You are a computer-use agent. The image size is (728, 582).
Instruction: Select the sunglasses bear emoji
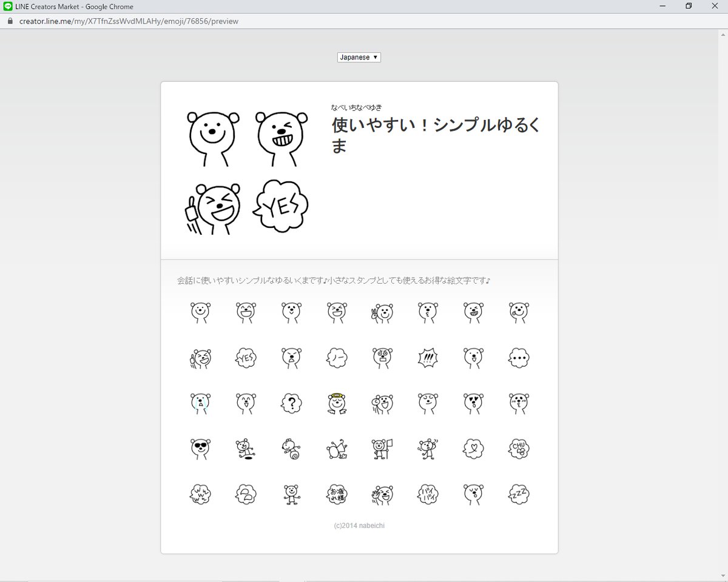pos(201,449)
